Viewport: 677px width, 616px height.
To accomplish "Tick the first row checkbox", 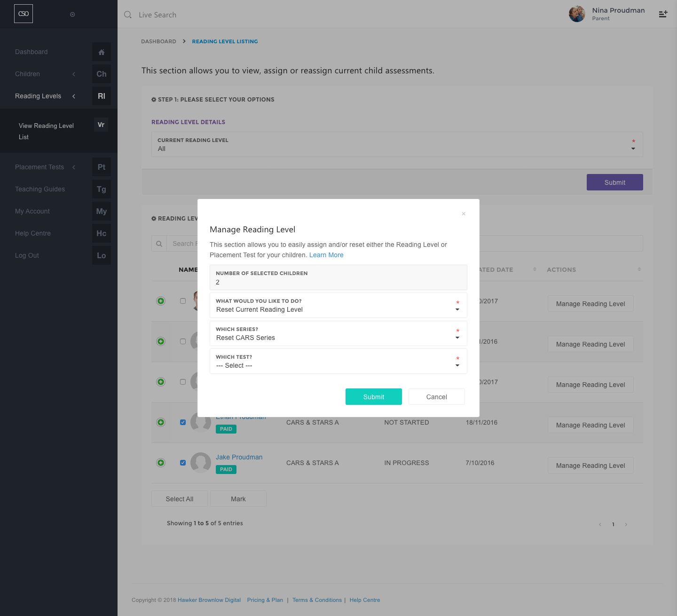I will point(183,301).
